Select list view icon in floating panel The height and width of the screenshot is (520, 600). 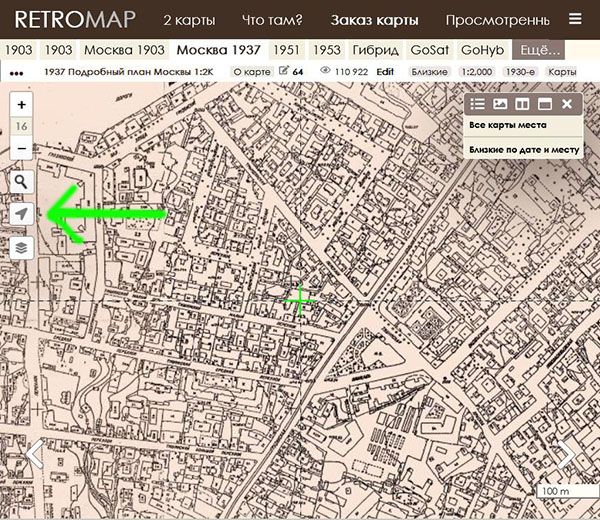tap(478, 104)
